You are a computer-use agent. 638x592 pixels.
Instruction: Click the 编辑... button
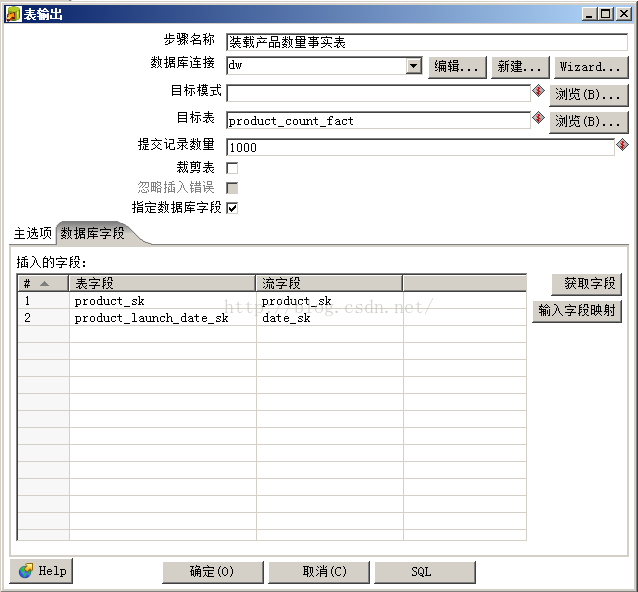(457, 67)
